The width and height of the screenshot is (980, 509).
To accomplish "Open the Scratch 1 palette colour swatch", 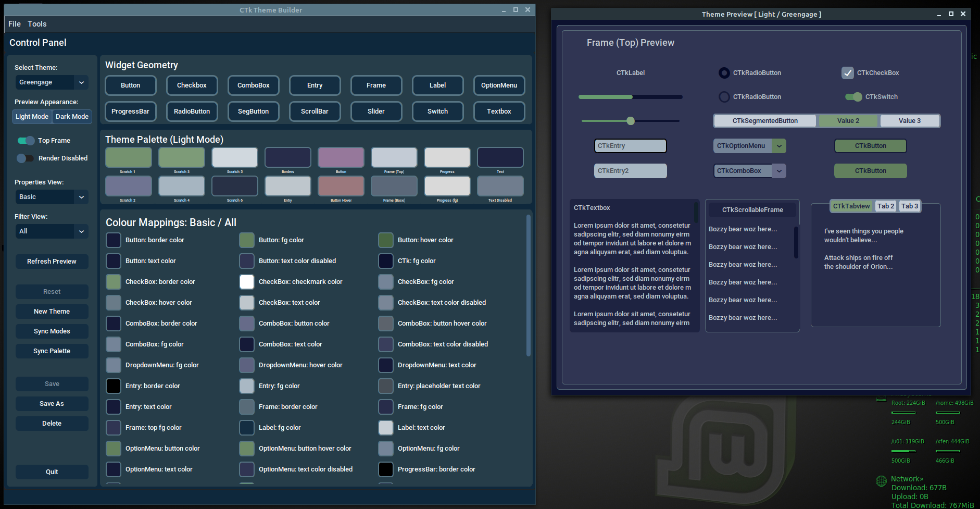I will click(128, 157).
